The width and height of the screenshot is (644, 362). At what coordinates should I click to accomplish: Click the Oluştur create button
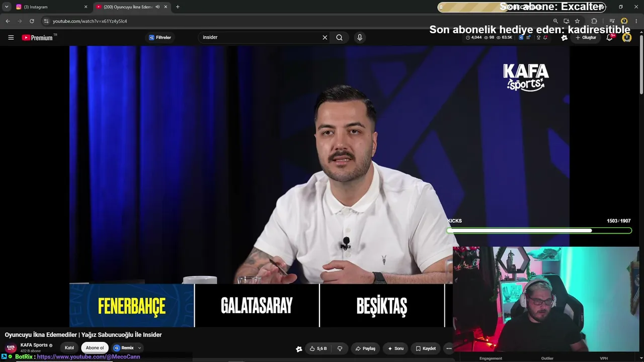586,37
